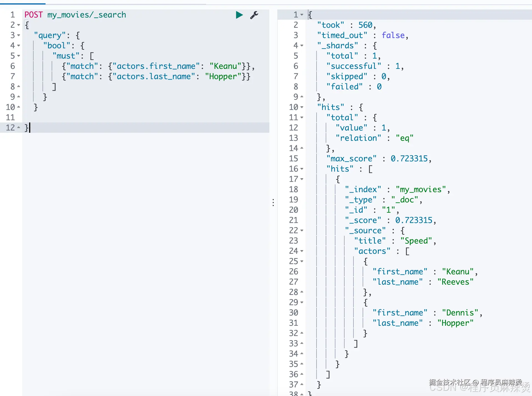Image resolution: width=532 pixels, height=396 pixels.
Task: Collapse the outer "hits" object in response
Action: tap(302, 107)
